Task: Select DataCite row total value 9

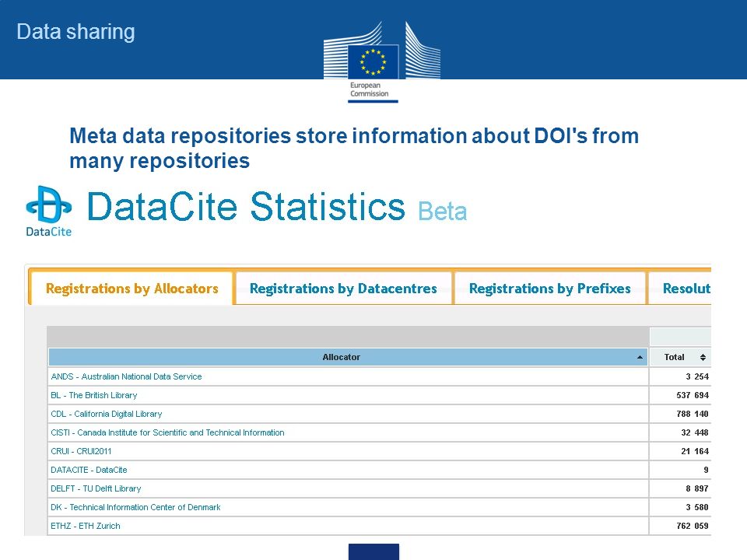Action: click(706, 470)
